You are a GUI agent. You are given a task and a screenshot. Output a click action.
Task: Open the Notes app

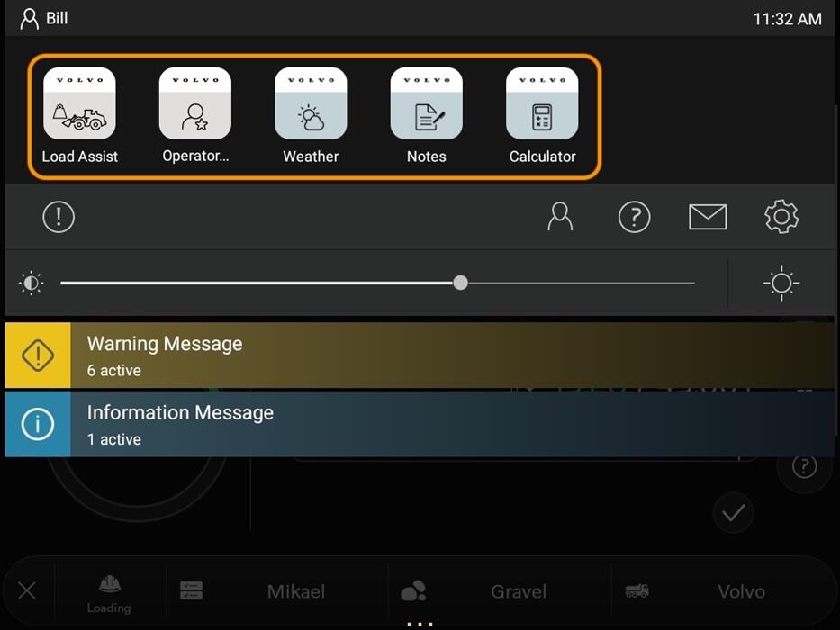point(426,104)
